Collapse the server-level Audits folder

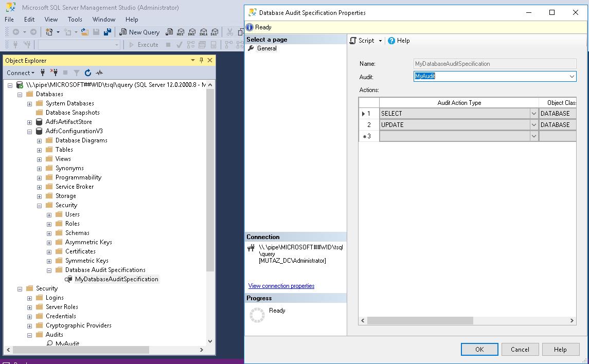pyautogui.click(x=30, y=335)
